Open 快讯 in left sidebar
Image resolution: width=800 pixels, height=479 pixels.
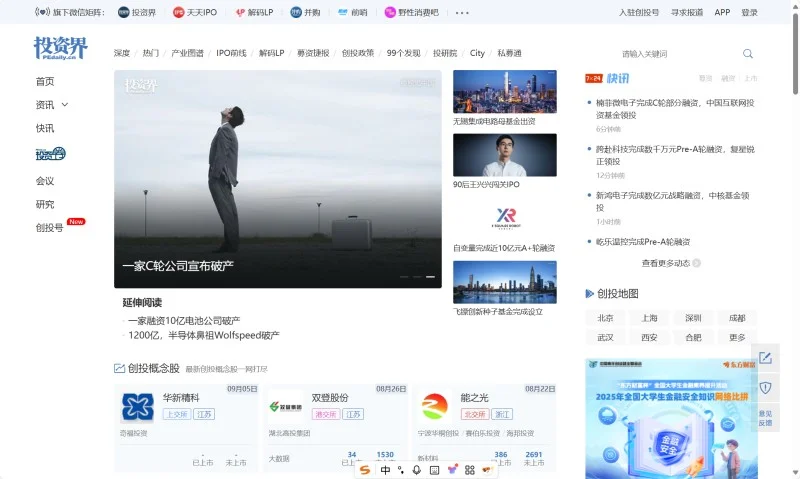tap(45, 128)
